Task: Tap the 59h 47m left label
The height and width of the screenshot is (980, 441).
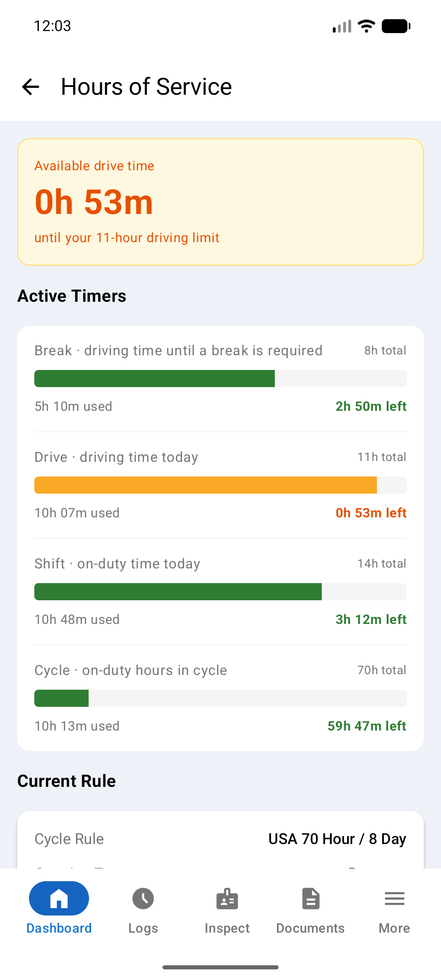Action: pyautogui.click(x=367, y=726)
